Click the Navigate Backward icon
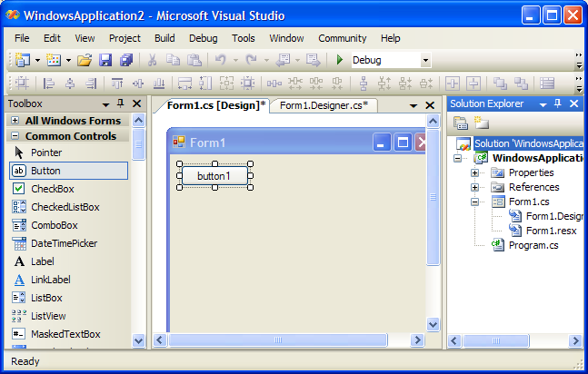 (283, 60)
